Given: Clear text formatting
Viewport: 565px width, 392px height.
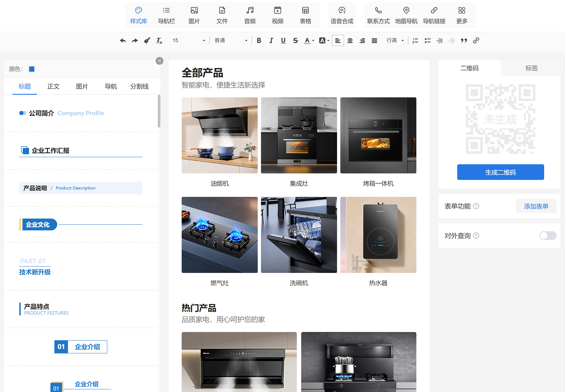Looking at the screenshot, I should tap(159, 41).
